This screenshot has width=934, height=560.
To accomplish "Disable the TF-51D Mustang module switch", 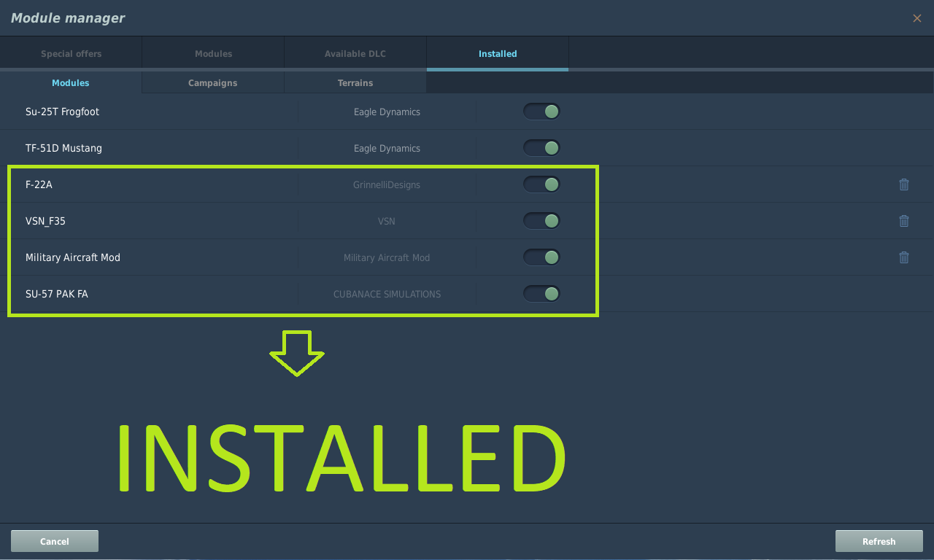I will point(541,148).
